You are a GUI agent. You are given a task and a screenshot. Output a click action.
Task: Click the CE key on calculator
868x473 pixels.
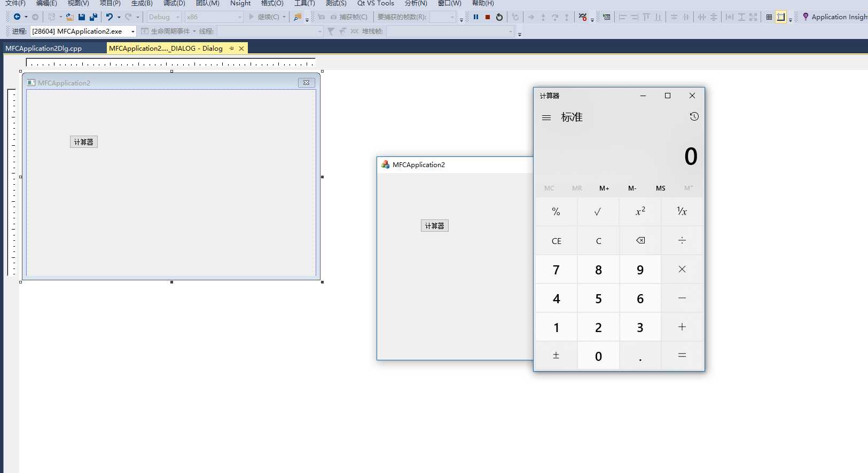556,240
